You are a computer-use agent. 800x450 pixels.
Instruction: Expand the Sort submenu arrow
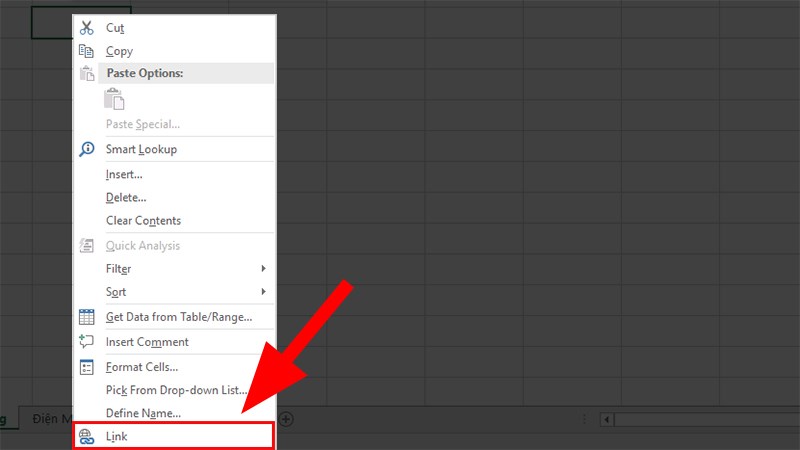[x=263, y=291]
